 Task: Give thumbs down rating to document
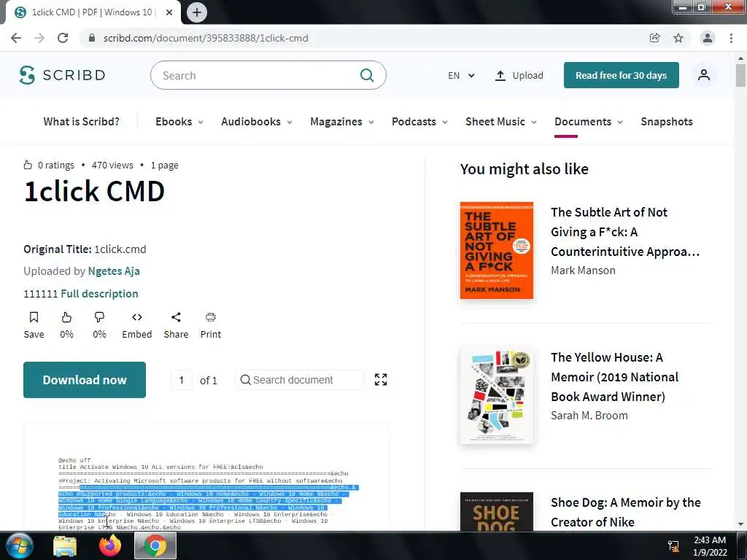click(99, 325)
